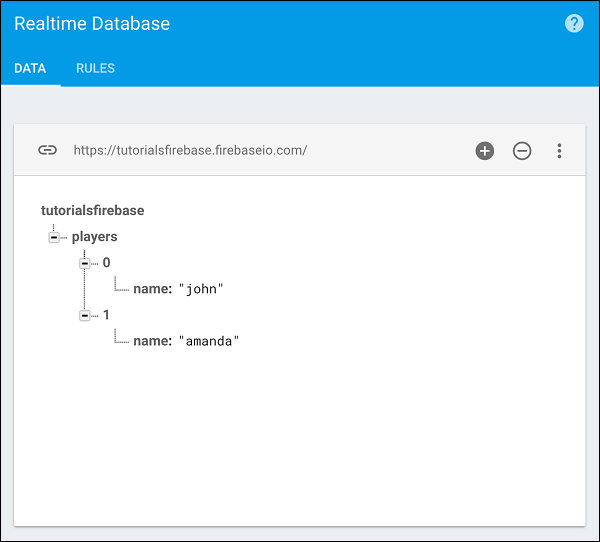Select the players key label
Image resolution: width=600 pixels, height=542 pixels.
95,237
